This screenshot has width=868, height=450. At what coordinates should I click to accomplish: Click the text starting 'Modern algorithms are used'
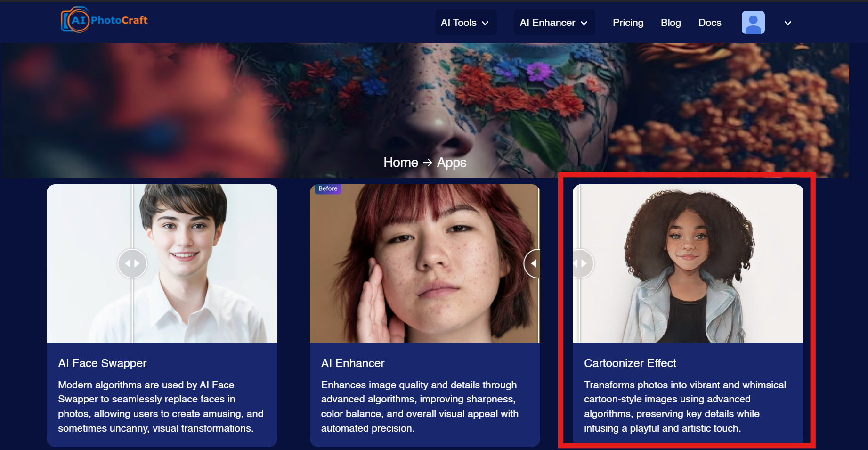[161, 407]
